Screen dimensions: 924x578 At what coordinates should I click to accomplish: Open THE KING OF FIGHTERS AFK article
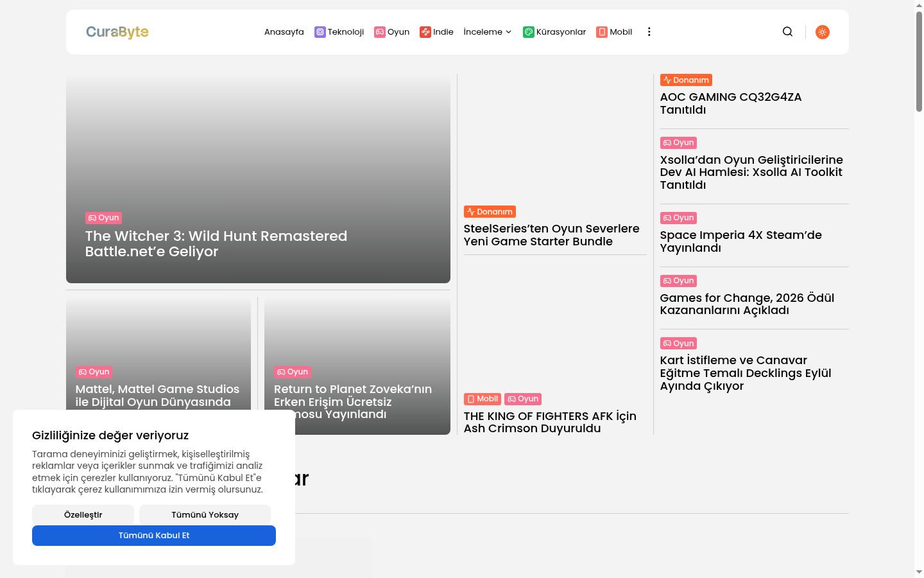click(x=550, y=422)
